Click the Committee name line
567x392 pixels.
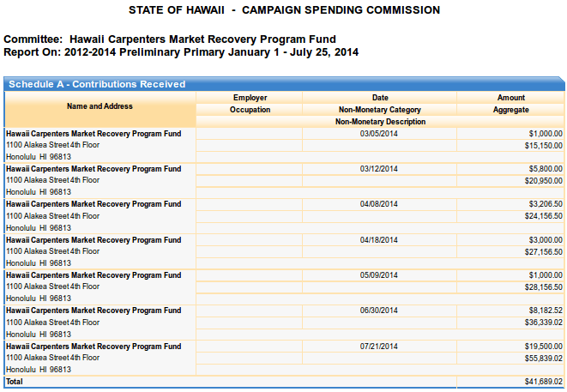tap(170, 39)
